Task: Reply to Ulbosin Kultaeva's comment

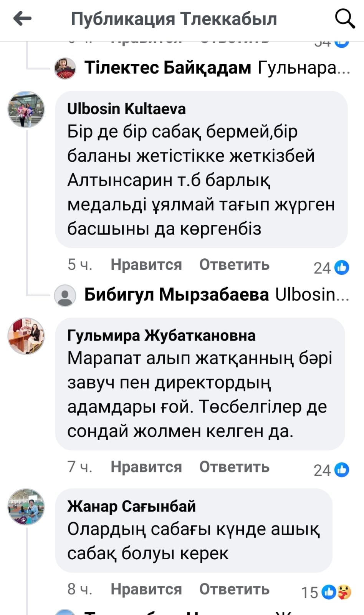Action: [234, 265]
